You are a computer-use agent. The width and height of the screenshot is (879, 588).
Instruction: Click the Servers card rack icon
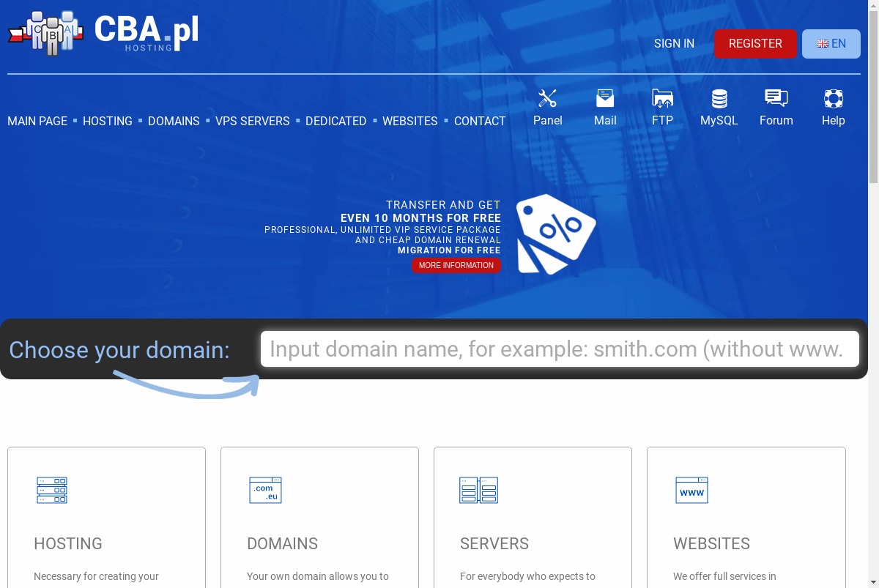478,490
